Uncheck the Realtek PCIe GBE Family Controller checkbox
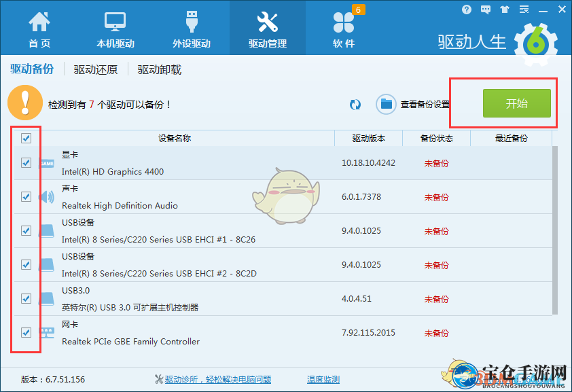Viewport: 572px width, 392px height. (x=26, y=332)
